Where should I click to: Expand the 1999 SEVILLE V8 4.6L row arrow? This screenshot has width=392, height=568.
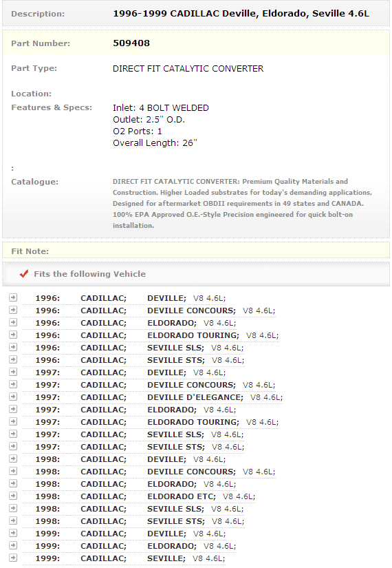[13, 558]
